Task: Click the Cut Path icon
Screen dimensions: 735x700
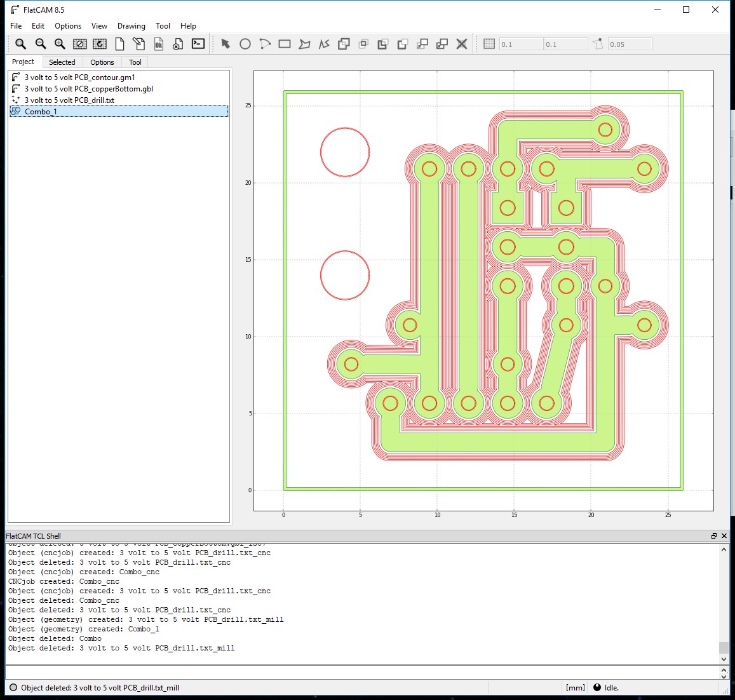Action: point(403,44)
